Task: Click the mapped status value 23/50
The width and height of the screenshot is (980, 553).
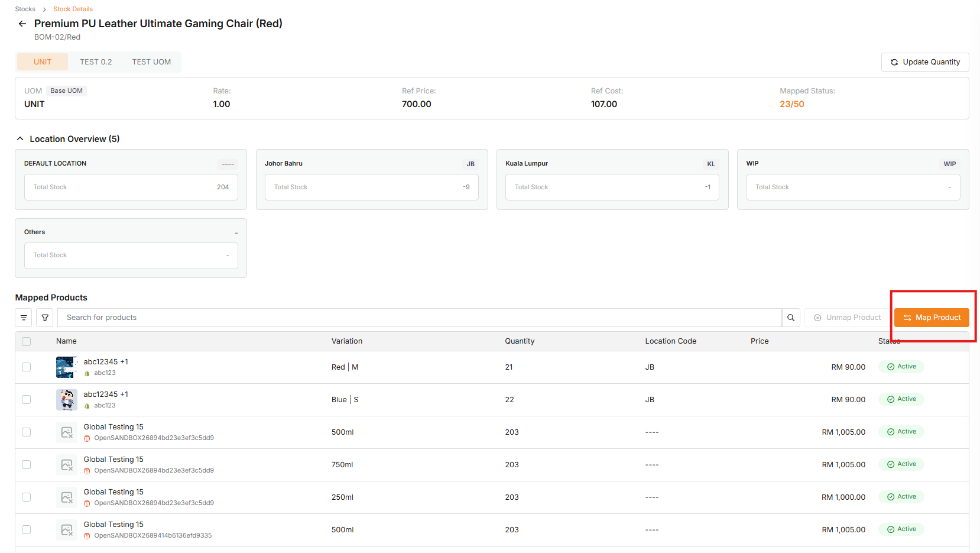Action: (792, 104)
